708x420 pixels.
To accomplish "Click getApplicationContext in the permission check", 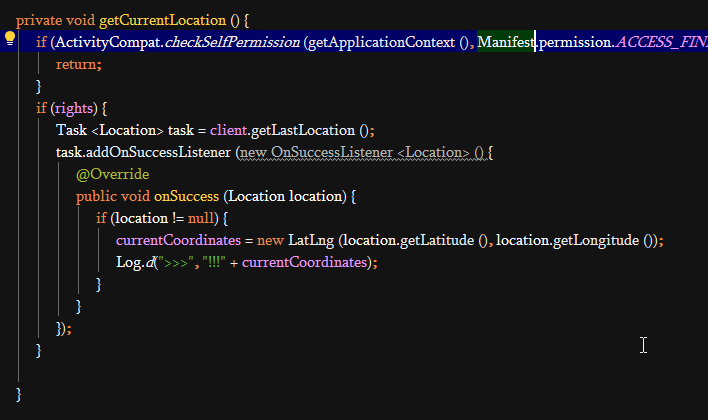I will [x=382, y=42].
